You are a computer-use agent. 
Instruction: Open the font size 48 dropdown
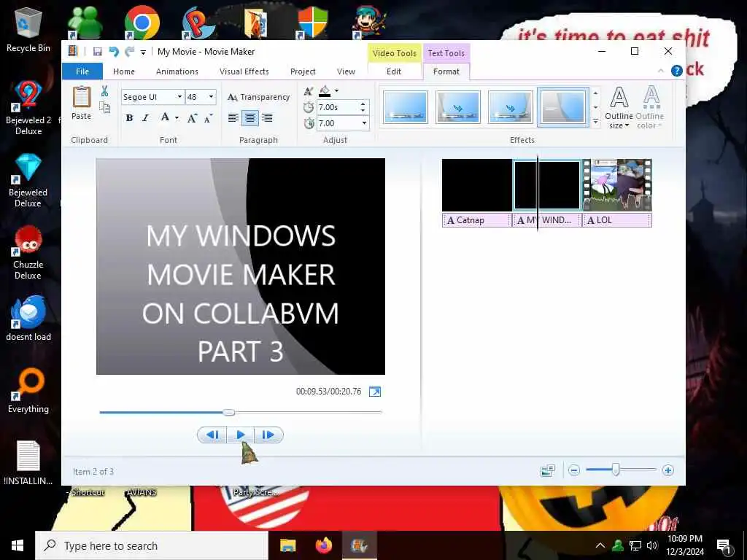click(x=212, y=97)
